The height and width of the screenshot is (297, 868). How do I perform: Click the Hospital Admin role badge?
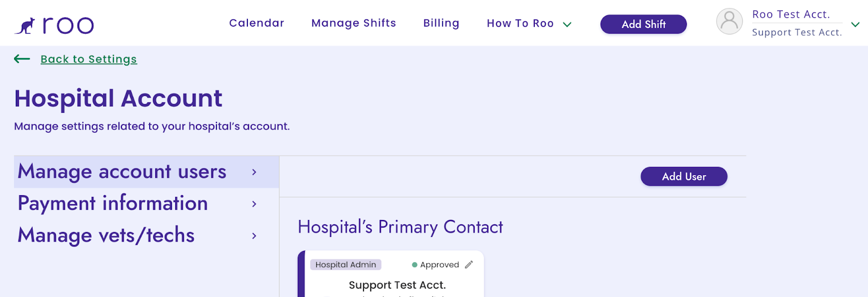tap(346, 264)
